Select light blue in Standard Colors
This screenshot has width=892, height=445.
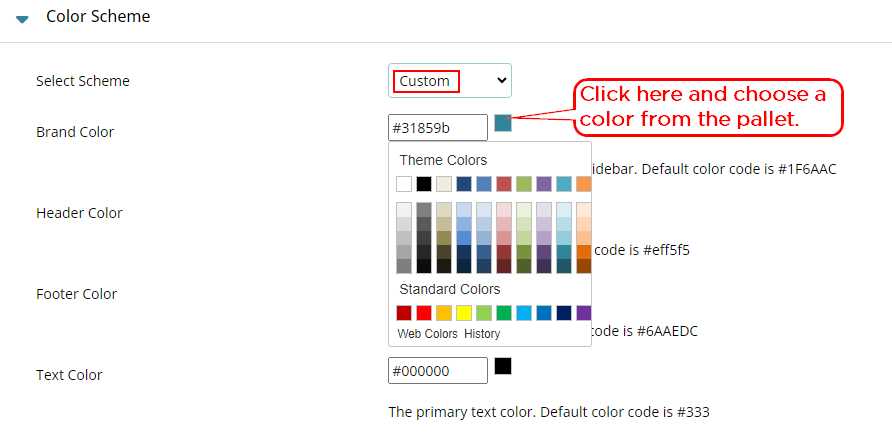524,313
